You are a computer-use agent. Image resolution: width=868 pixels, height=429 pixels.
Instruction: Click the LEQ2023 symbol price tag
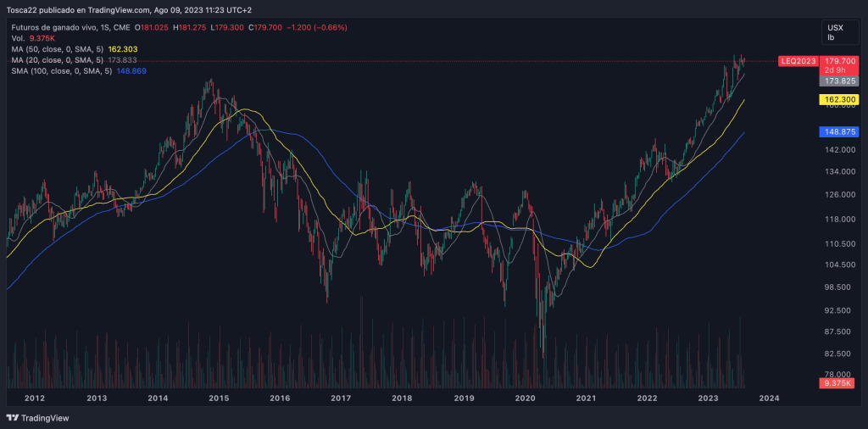tap(797, 61)
